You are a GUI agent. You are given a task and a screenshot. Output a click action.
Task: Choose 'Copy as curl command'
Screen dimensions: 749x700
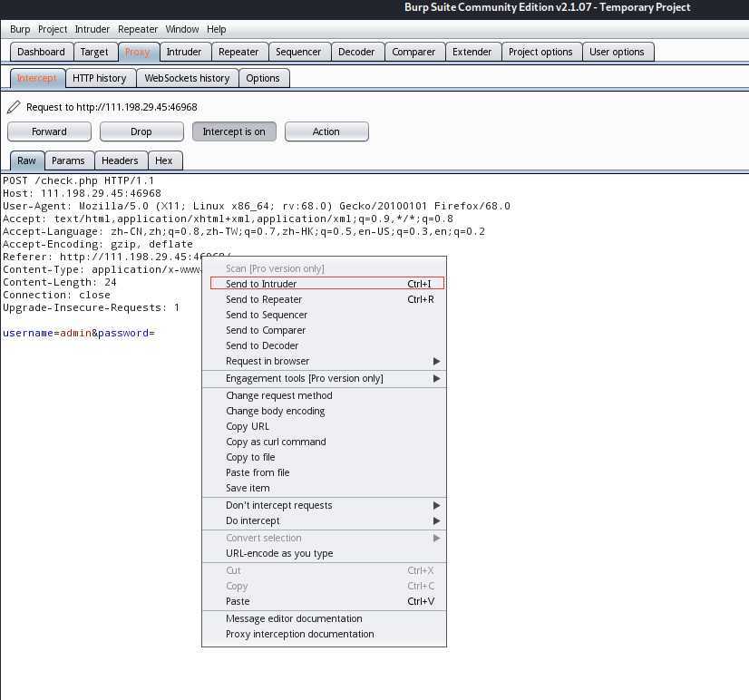325,442
